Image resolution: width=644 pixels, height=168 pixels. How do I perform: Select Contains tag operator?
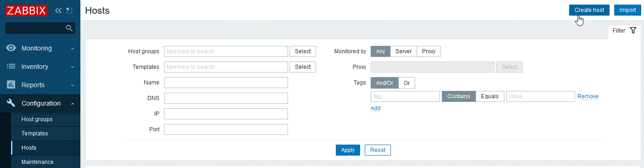[459, 96]
